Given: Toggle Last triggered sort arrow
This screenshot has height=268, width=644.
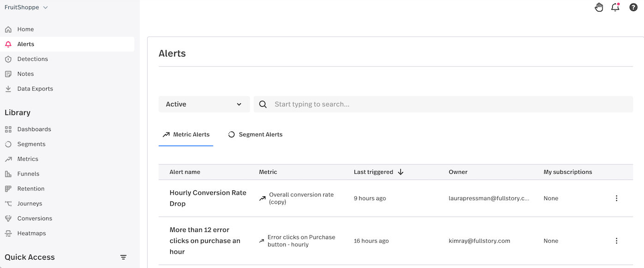Looking at the screenshot, I should pyautogui.click(x=401, y=172).
